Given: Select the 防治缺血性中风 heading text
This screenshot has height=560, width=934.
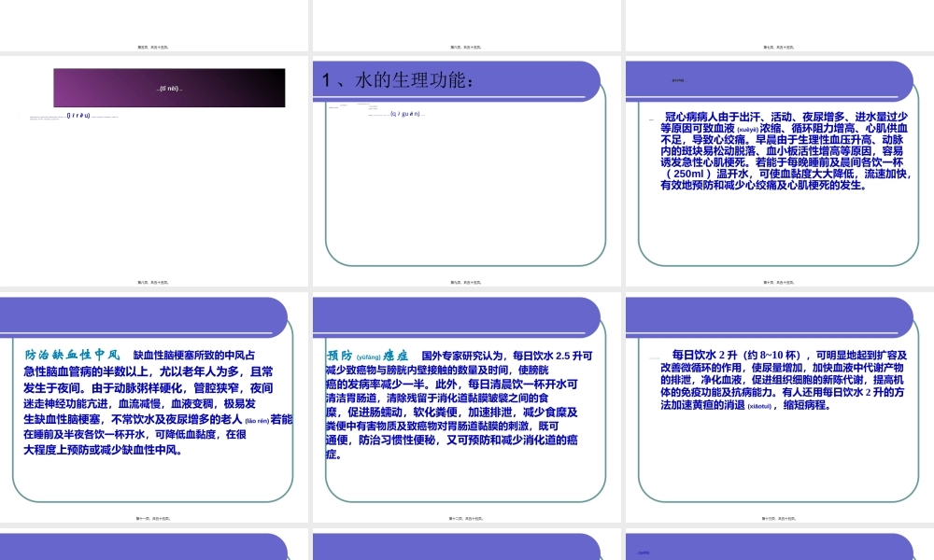Looking at the screenshot, I should (x=70, y=353).
